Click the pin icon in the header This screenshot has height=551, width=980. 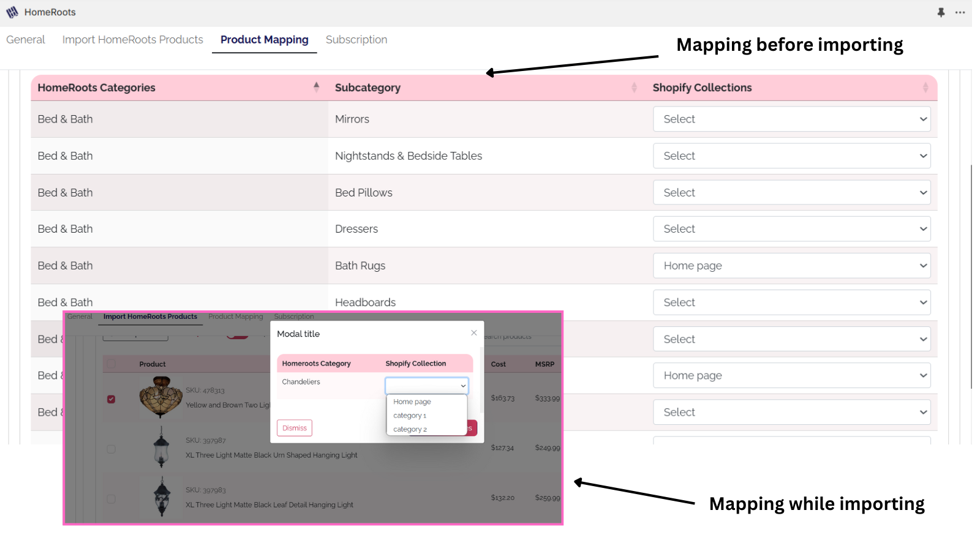point(941,12)
